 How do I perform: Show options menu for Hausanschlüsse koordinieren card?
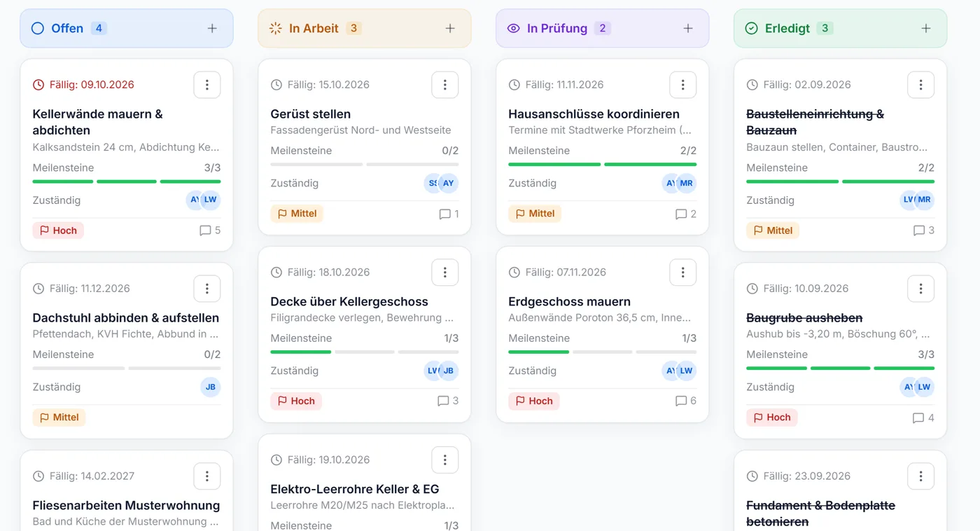(683, 85)
